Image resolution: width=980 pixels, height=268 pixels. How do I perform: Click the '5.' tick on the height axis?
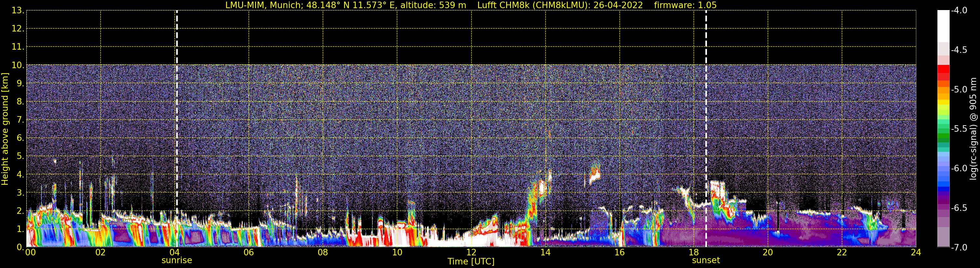click(x=20, y=156)
